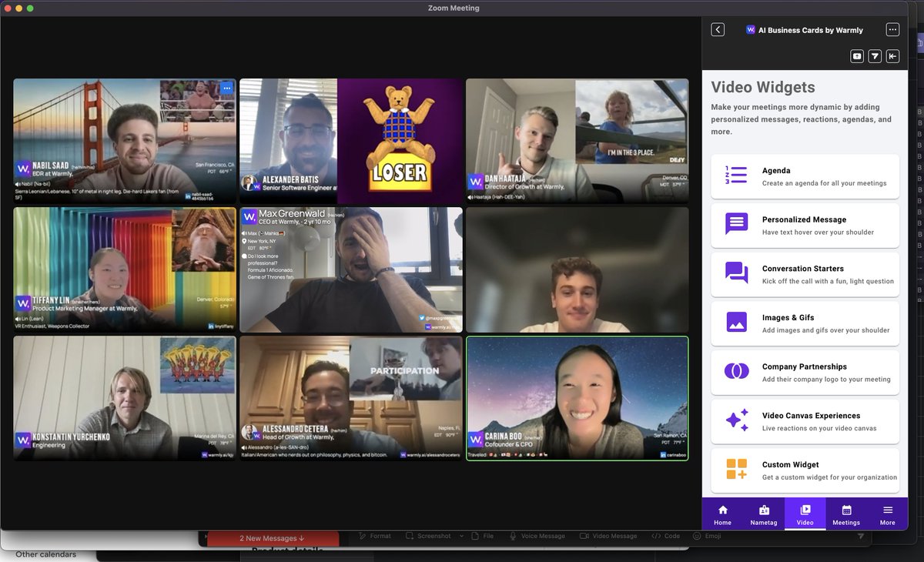Open the Images & Gifs widget
The height and width of the screenshot is (562, 924).
pyautogui.click(x=805, y=323)
